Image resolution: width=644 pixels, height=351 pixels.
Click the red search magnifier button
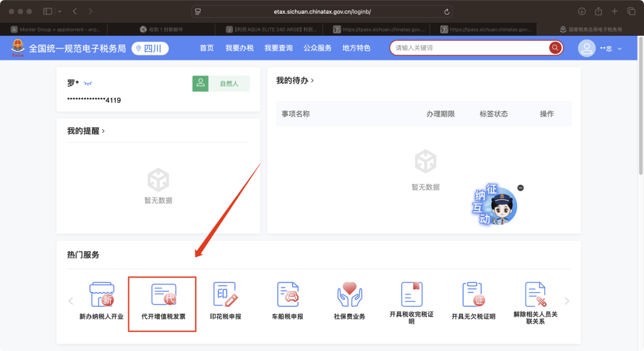coord(555,48)
